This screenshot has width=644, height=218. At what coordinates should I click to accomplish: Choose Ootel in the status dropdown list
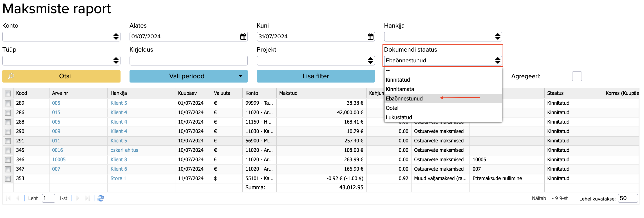pos(392,108)
